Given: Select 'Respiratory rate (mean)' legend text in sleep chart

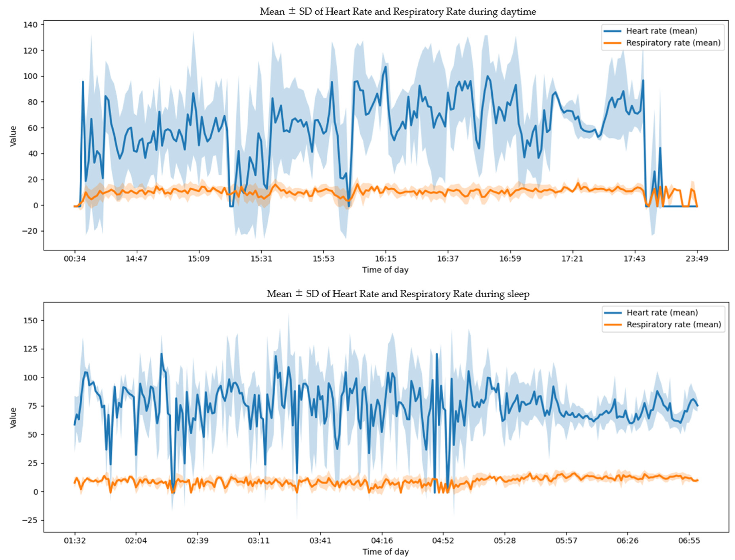Looking at the screenshot, I should pos(674,325).
